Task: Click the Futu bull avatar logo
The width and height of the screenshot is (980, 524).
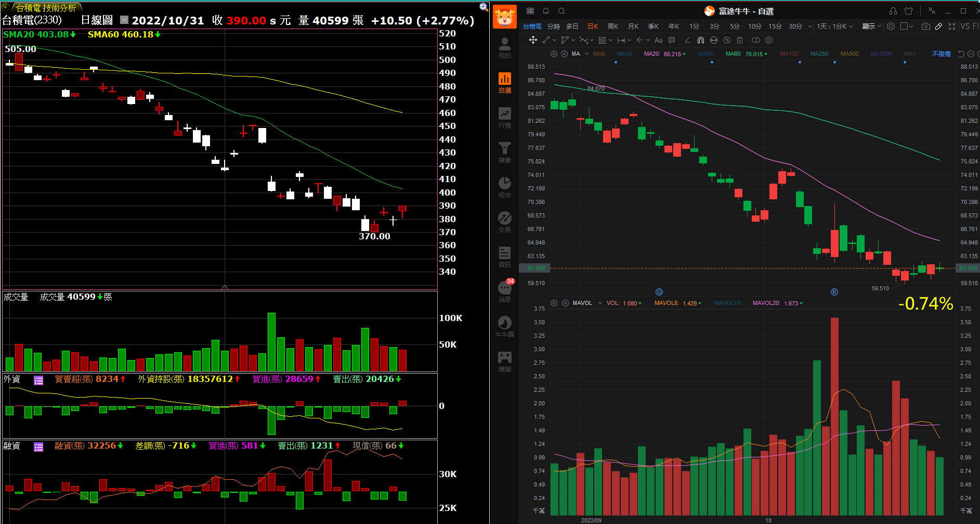Action: [504, 17]
